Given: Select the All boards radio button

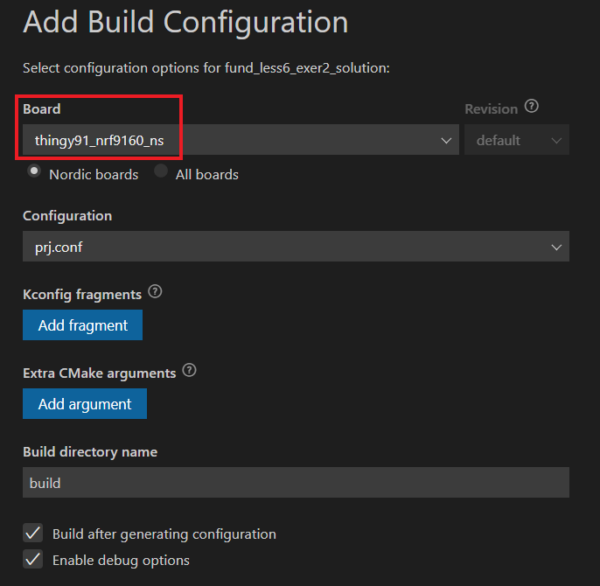Looking at the screenshot, I should (x=161, y=172).
